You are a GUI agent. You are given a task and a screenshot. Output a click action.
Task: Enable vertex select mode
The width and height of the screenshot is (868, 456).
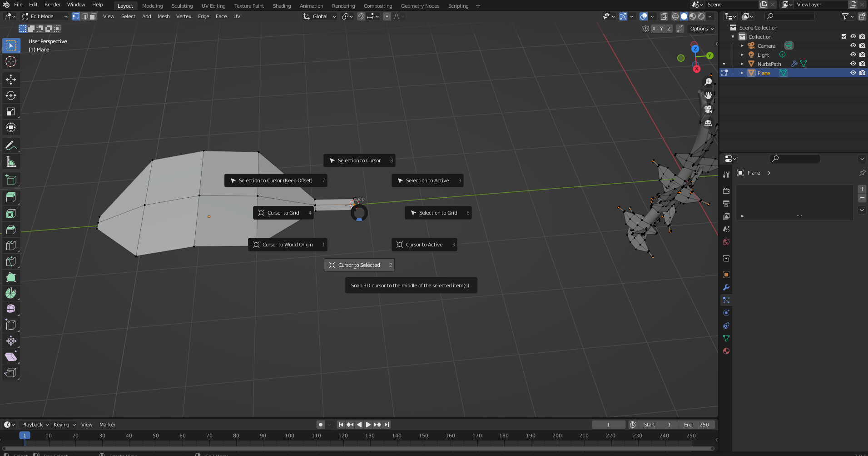point(76,16)
